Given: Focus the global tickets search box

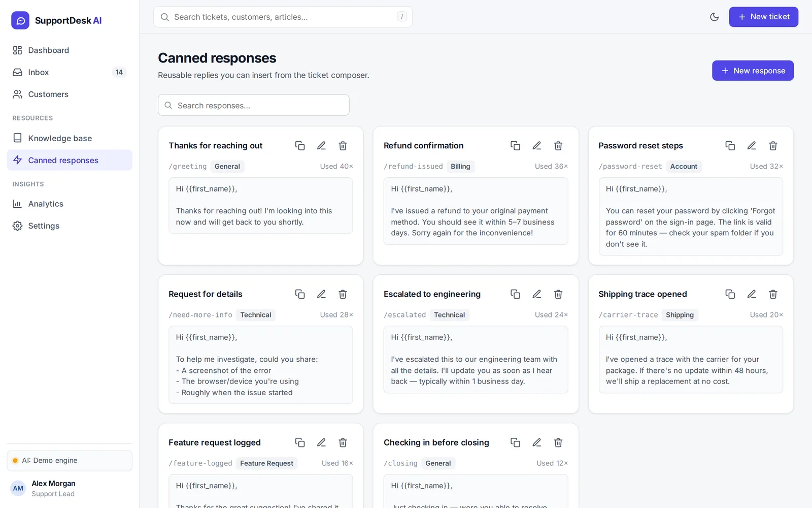Looking at the screenshot, I should tap(283, 17).
